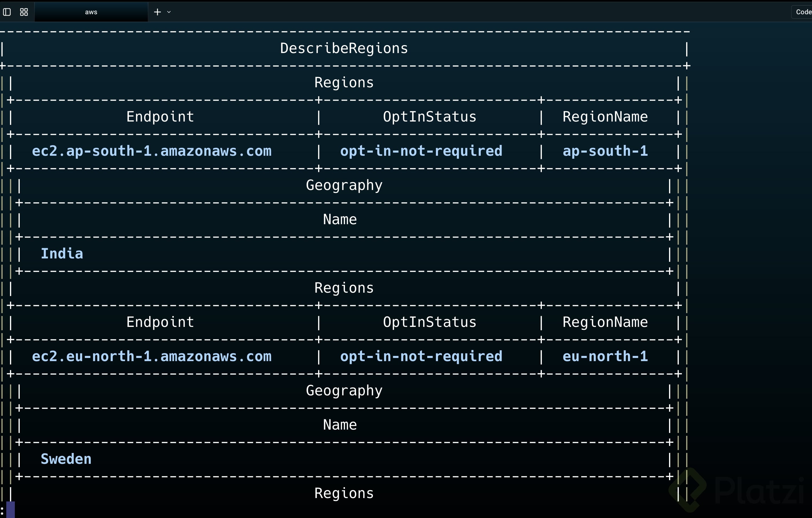
Task: Click the DescribeRegions title text
Action: pyautogui.click(x=344, y=48)
